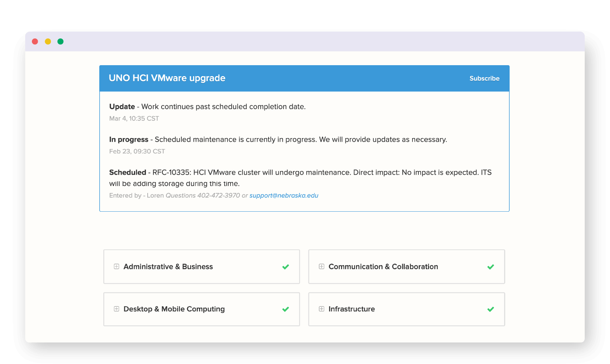Click Desktop & Mobile Computing status checkmark
610x364 pixels.
pyautogui.click(x=286, y=309)
